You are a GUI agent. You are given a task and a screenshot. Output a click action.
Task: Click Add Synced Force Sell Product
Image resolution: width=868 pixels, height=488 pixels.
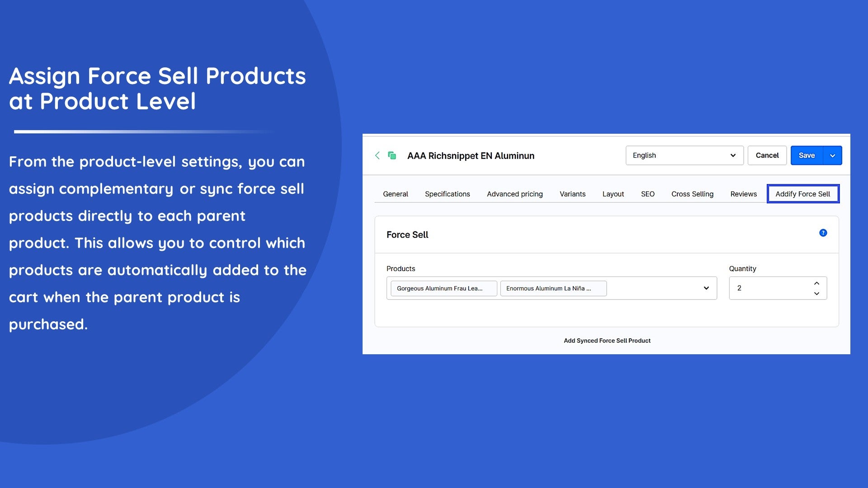pos(607,341)
